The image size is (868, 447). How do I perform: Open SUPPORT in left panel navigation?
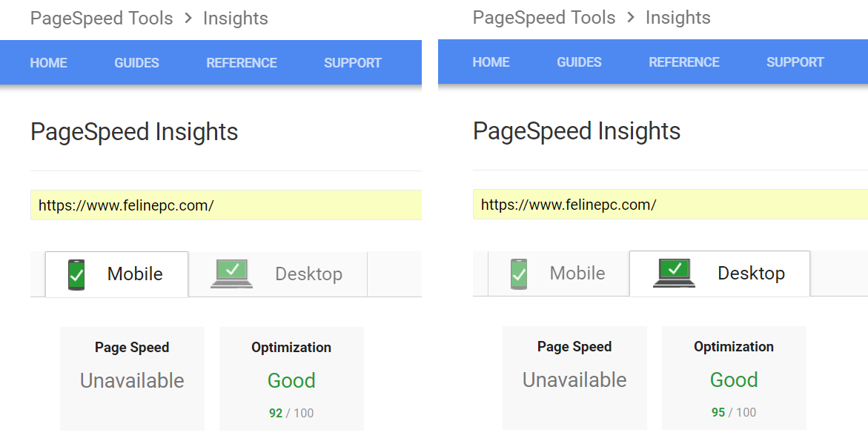coord(353,63)
